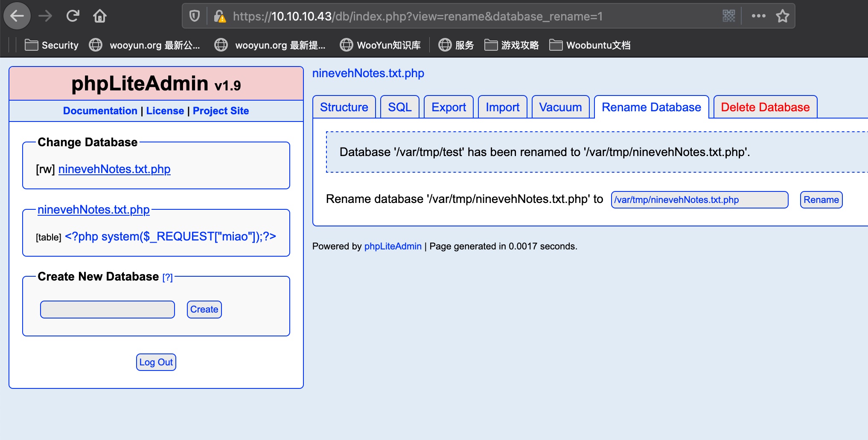Open the 服务 bookmark
This screenshot has width=868, height=440.
pos(456,45)
